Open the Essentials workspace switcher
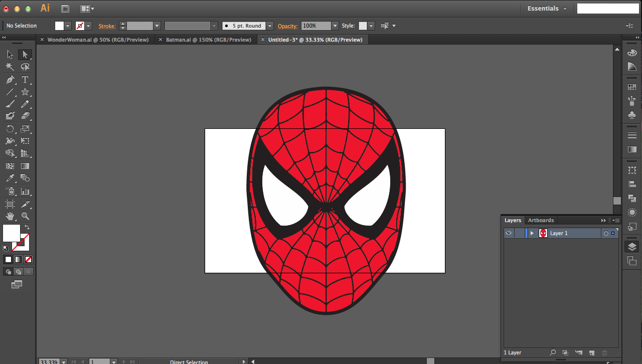 point(547,9)
